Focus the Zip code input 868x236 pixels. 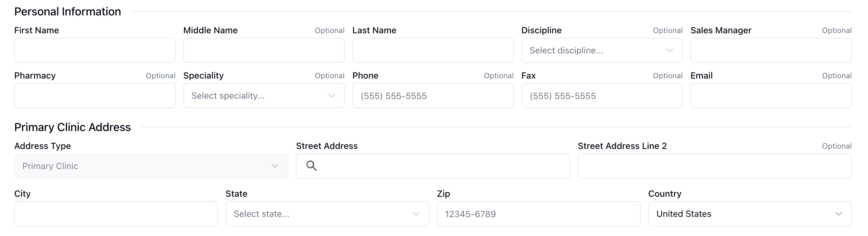[x=538, y=214]
